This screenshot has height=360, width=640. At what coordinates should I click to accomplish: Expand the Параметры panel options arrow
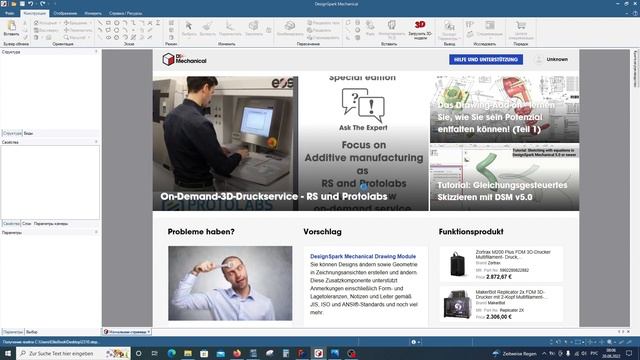96,232
